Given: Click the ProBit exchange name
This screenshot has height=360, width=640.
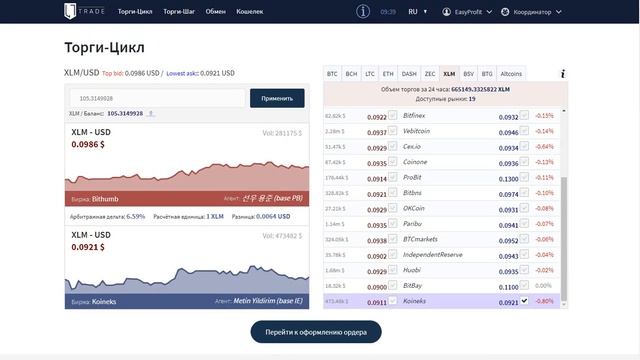Looking at the screenshot, I should coord(412,178).
